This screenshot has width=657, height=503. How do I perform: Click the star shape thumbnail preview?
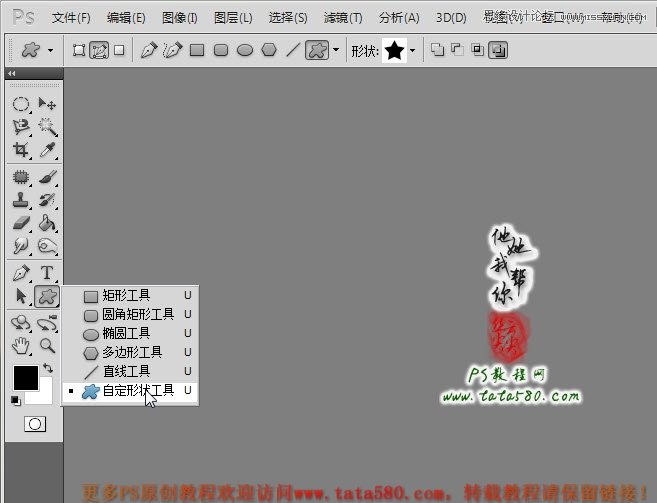coord(394,50)
